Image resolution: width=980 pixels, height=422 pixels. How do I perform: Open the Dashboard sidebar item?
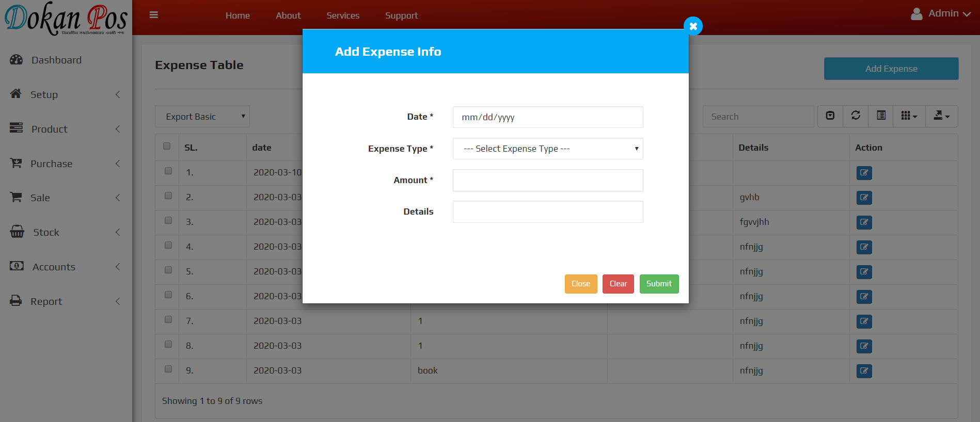[x=56, y=60]
